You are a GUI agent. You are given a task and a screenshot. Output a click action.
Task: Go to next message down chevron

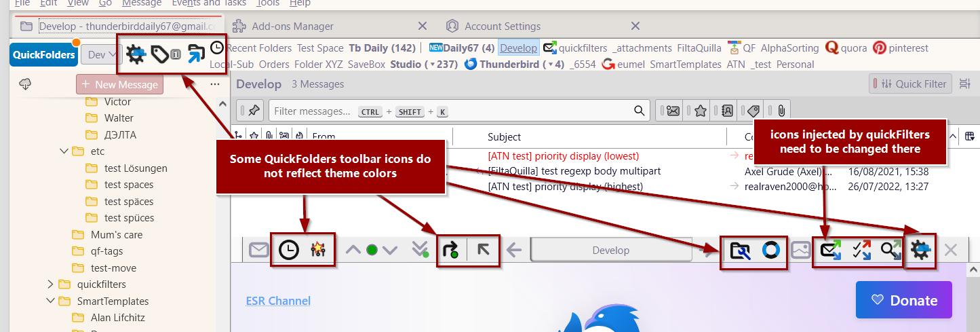tap(389, 250)
